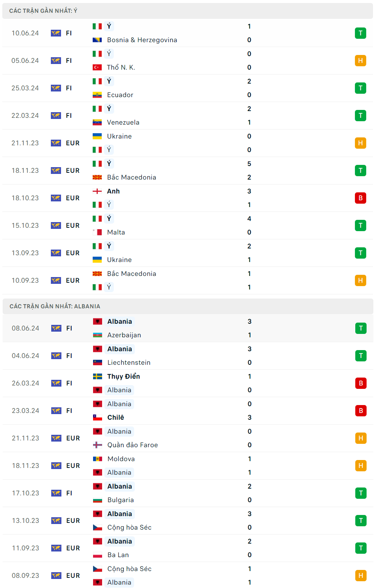Click the England flag beside Anh

point(97,191)
